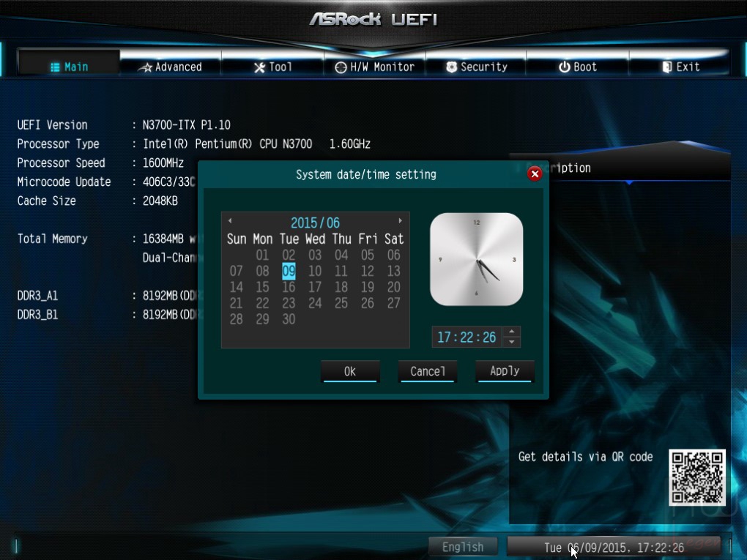Go to next month in calendar
The width and height of the screenshot is (747, 560).
tap(400, 220)
